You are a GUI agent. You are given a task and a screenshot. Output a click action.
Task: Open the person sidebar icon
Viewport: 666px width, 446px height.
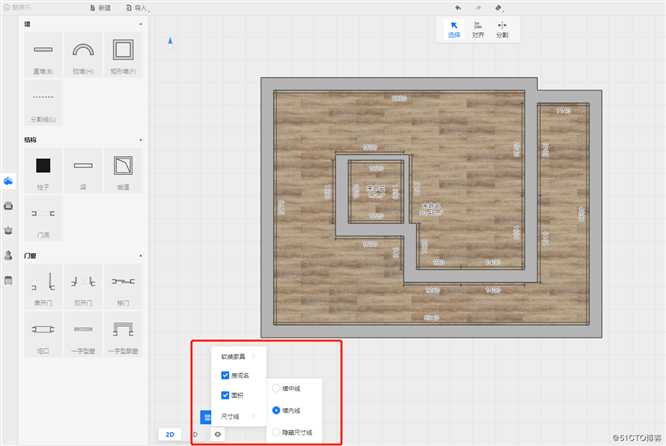8,255
